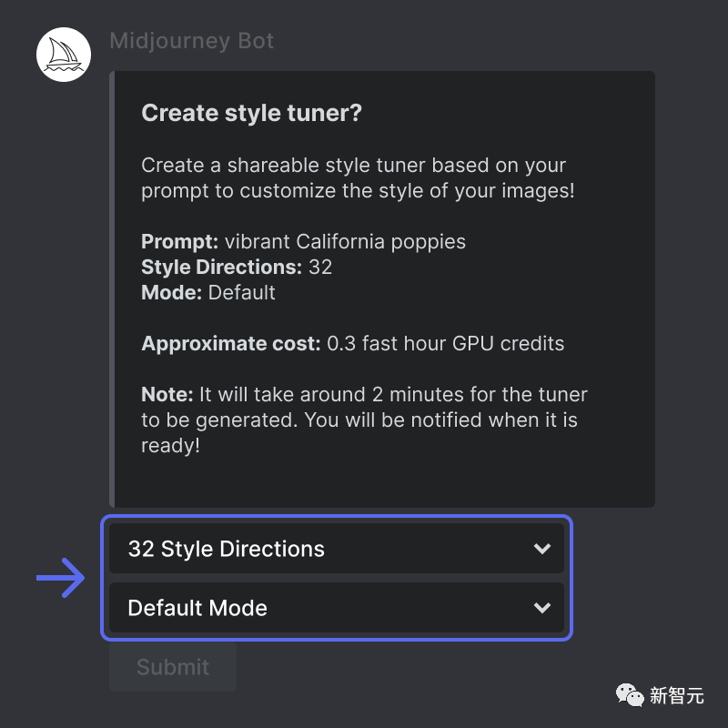Click the blue arrow pointing at dropdowns

point(60,578)
